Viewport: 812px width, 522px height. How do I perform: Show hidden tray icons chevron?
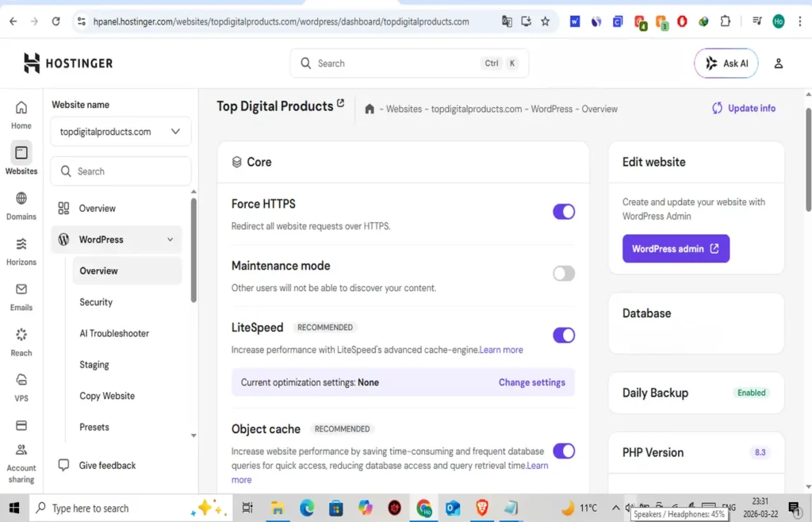pyautogui.click(x=615, y=508)
